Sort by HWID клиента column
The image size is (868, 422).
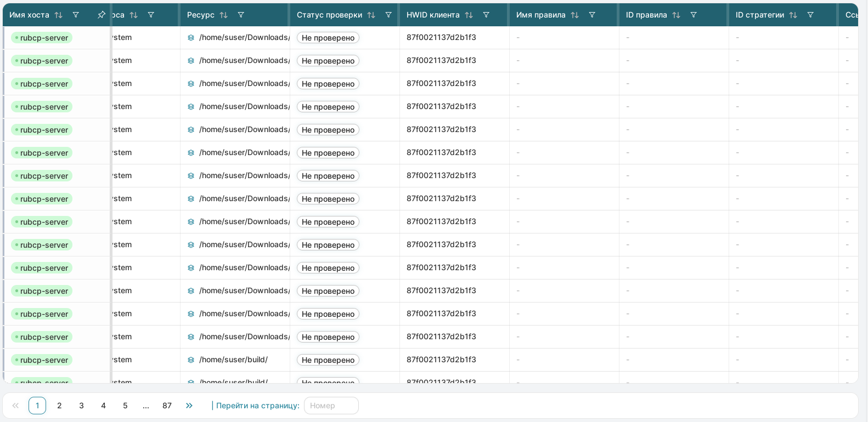click(x=469, y=15)
